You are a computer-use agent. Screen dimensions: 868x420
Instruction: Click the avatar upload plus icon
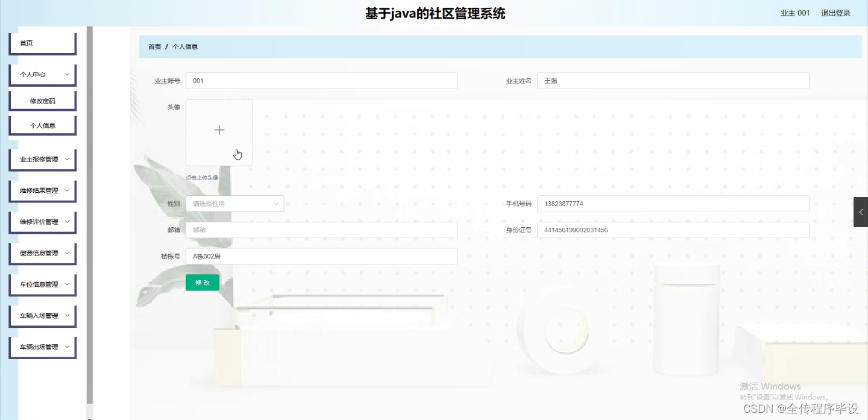219,130
